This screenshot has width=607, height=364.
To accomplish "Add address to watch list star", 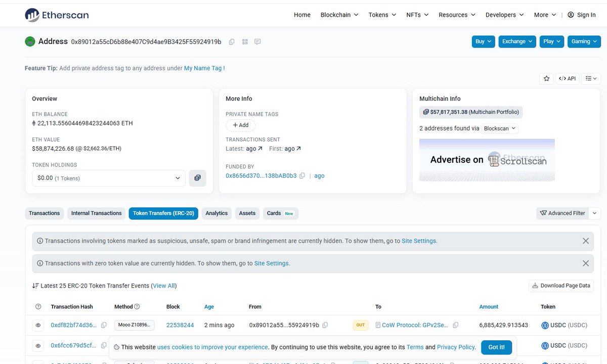I will (546, 78).
